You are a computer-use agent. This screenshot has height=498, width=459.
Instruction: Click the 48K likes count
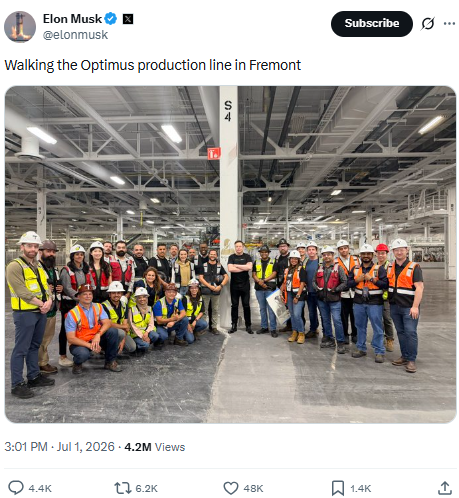point(253,488)
